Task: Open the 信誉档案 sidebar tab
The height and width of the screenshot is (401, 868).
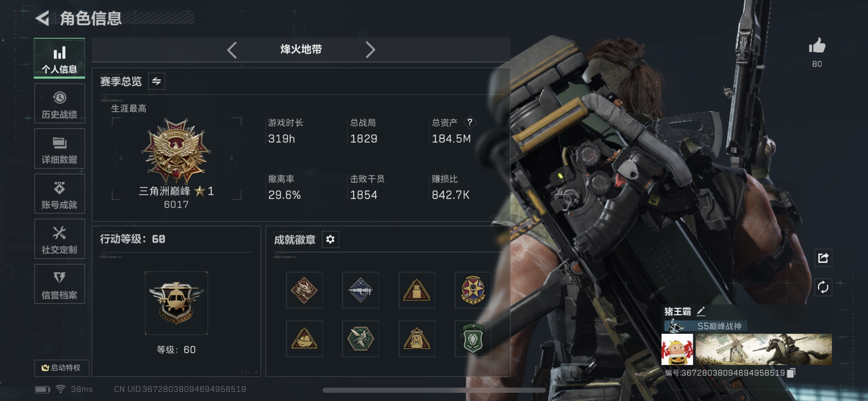Action: coord(59,284)
